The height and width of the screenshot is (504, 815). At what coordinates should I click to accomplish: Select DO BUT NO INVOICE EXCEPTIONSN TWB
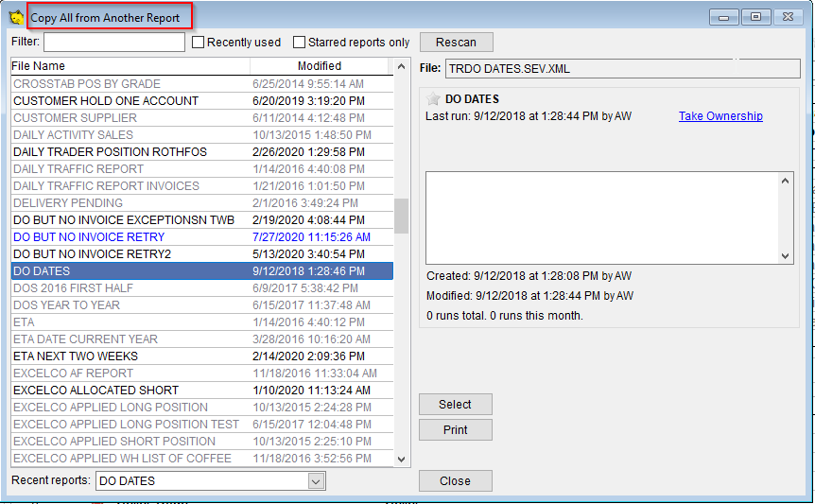pyautogui.click(x=202, y=219)
